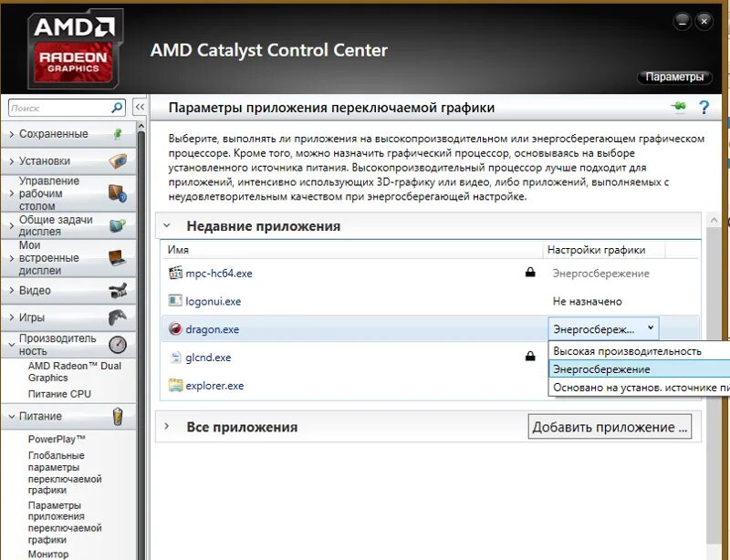Click the Поиск search field
This screenshot has height=560, width=730.
[59, 108]
